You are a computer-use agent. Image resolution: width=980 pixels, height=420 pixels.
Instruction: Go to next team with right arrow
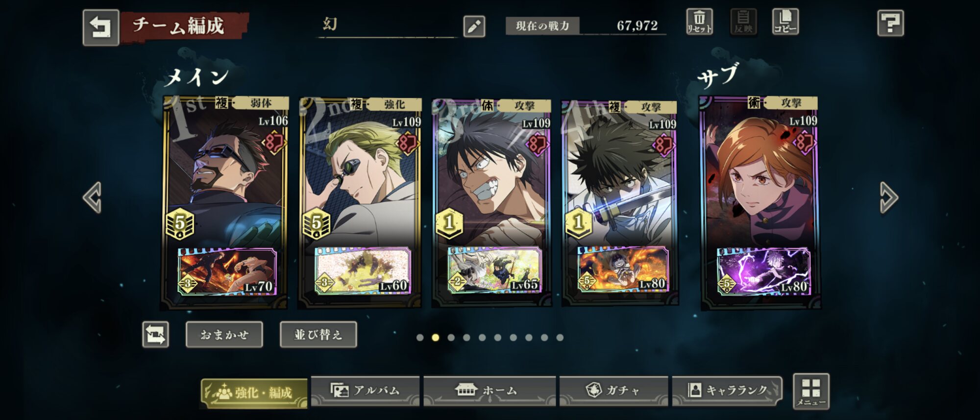[x=888, y=198]
